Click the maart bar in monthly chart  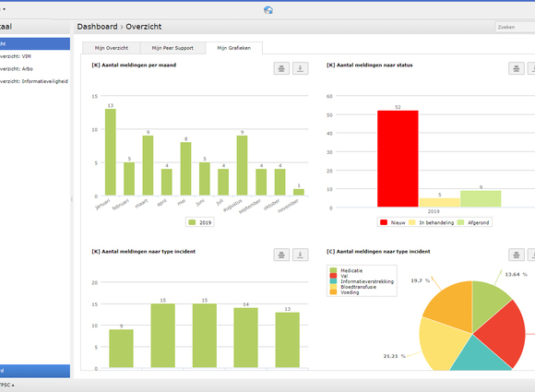point(148,165)
